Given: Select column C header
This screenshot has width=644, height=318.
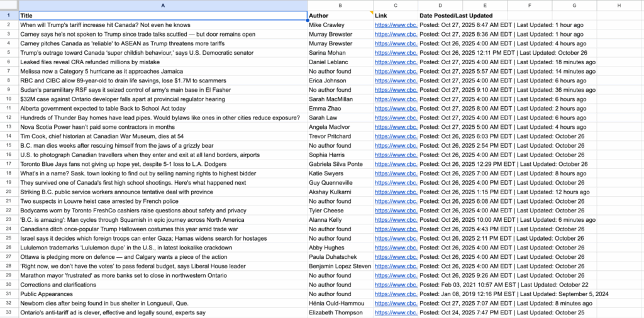Looking at the screenshot, I should pyautogui.click(x=396, y=5).
